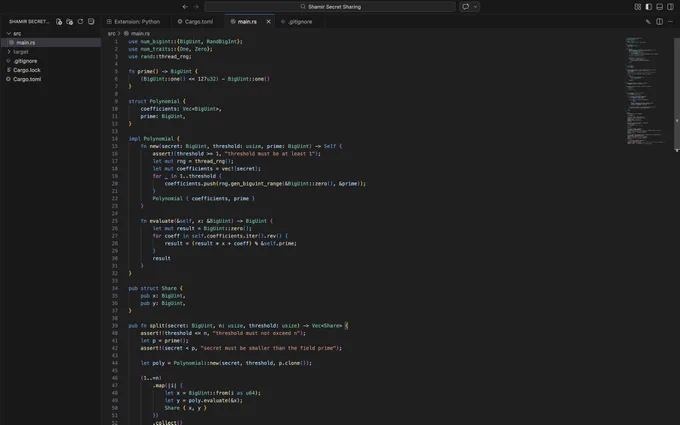This screenshot has height=425, width=680.
Task: Close the main.rs tab
Action: click(x=268, y=21)
